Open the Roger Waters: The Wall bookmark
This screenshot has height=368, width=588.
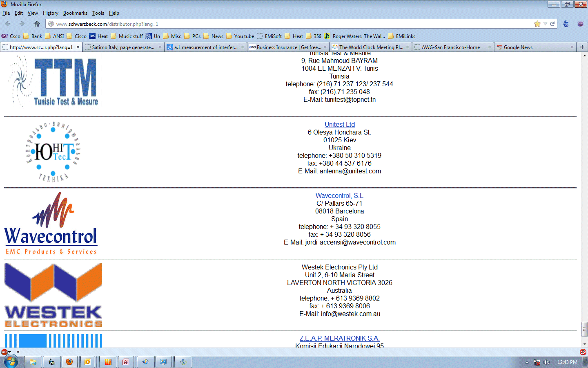(x=354, y=36)
